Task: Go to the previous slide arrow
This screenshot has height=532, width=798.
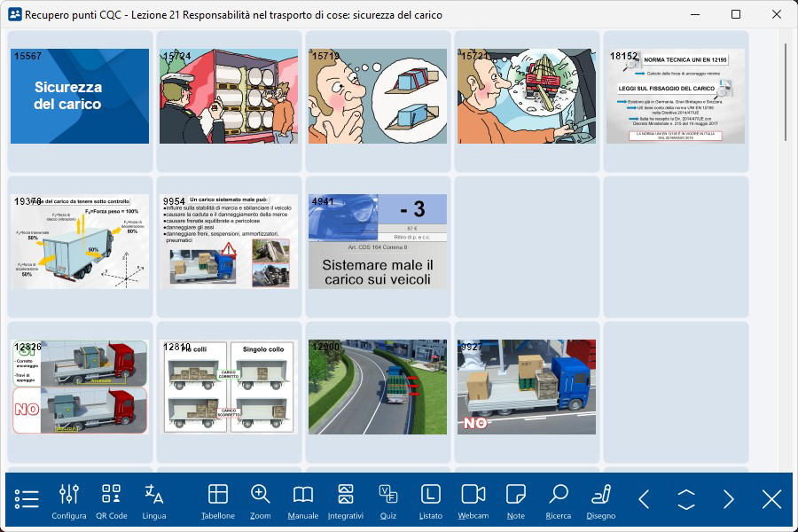Action: (644, 499)
